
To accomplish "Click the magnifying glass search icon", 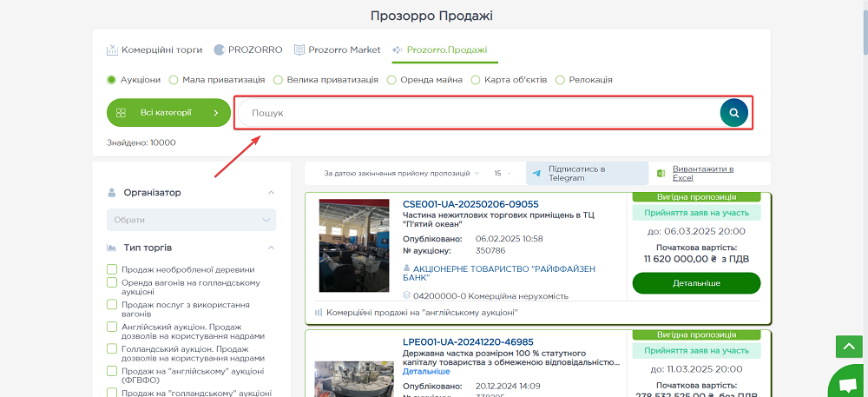I will click(733, 113).
